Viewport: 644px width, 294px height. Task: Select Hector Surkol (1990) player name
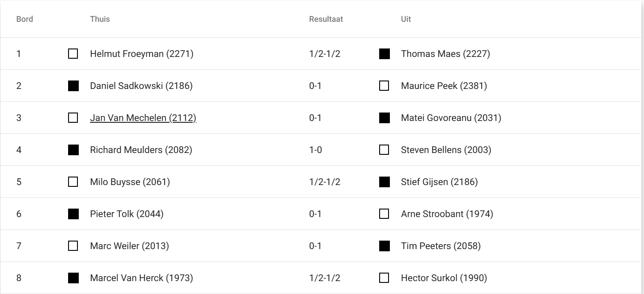coord(444,278)
